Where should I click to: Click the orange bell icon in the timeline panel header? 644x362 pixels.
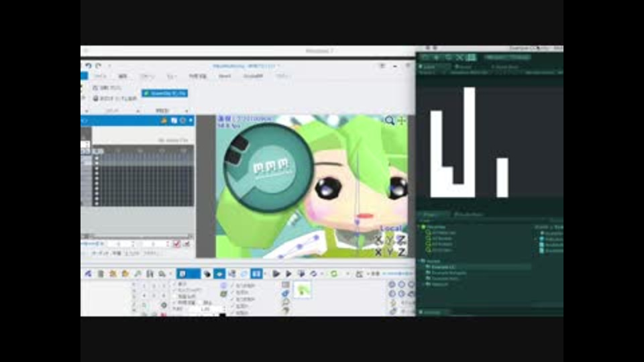point(164,121)
